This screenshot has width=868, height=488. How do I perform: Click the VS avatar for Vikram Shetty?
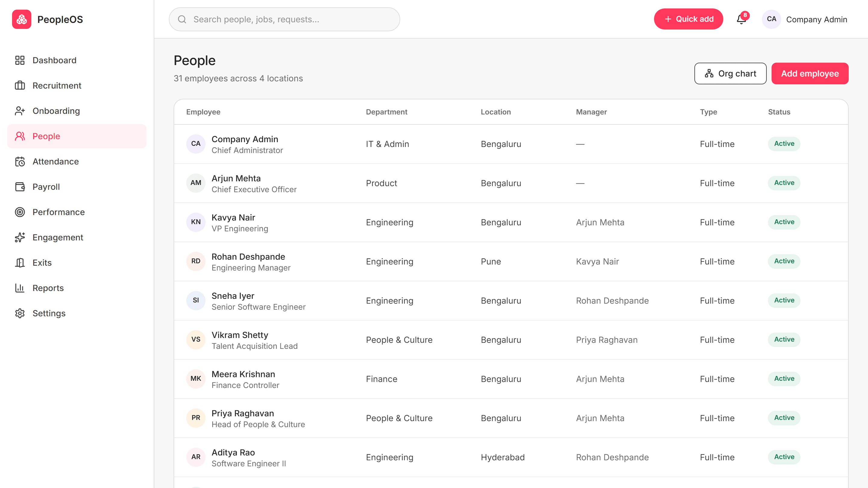pos(196,339)
